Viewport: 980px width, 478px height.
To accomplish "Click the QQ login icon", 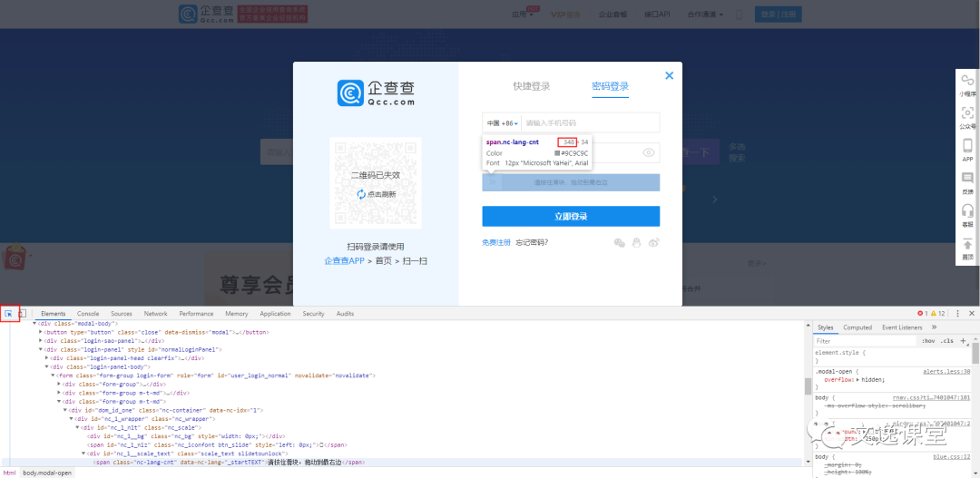I will coord(637,242).
